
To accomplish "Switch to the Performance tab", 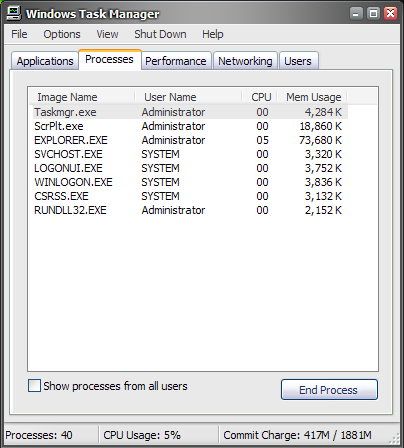I will (176, 61).
